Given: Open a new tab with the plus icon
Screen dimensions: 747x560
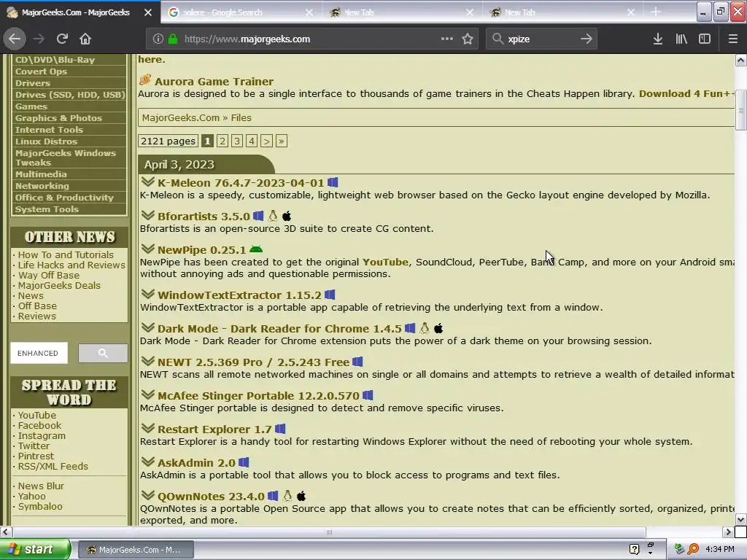Looking at the screenshot, I should (x=656, y=12).
